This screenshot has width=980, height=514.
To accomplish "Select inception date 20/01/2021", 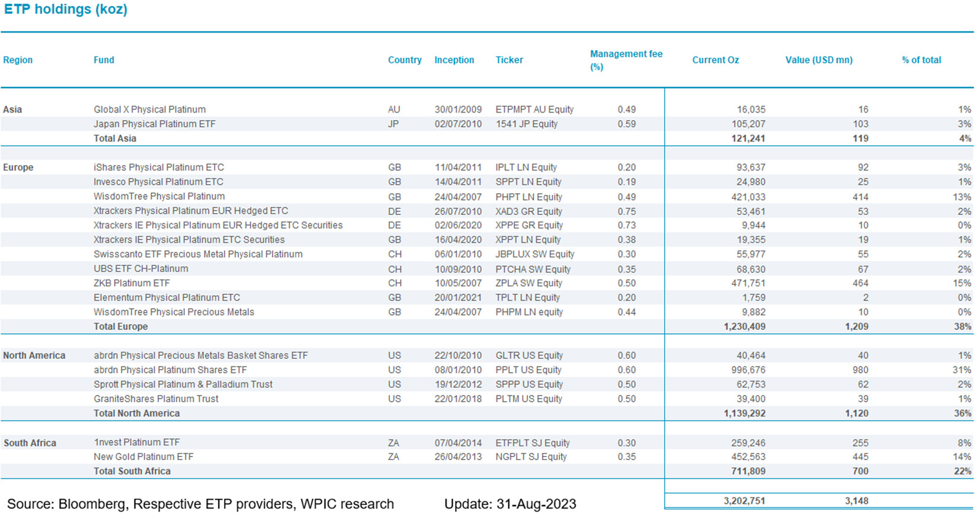I will [x=458, y=297].
